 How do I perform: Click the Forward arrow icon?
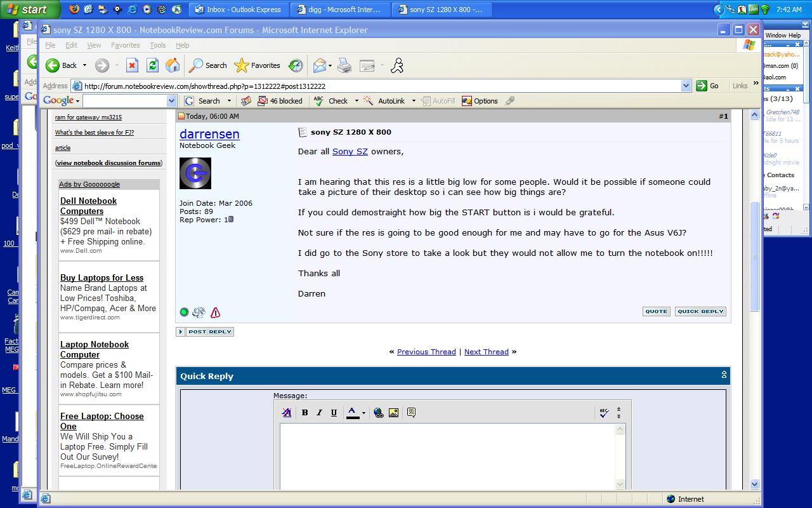[101, 65]
